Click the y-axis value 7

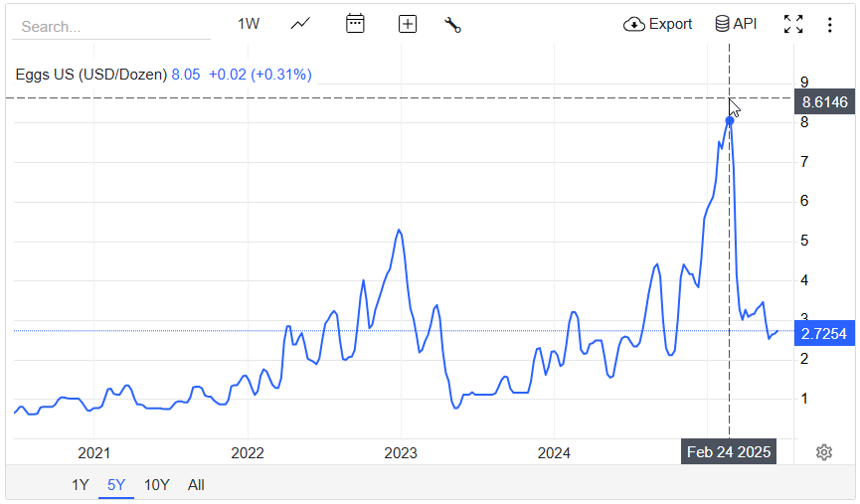pyautogui.click(x=804, y=162)
